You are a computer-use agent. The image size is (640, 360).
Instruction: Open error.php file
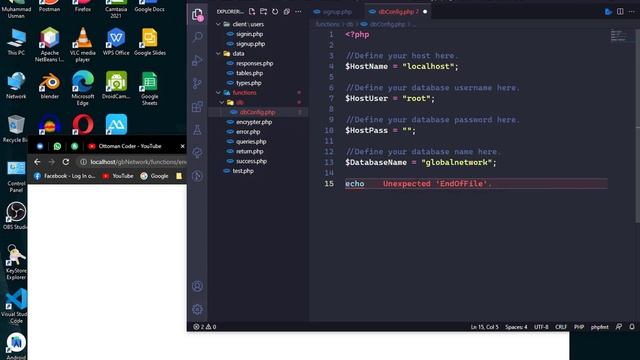(248, 132)
